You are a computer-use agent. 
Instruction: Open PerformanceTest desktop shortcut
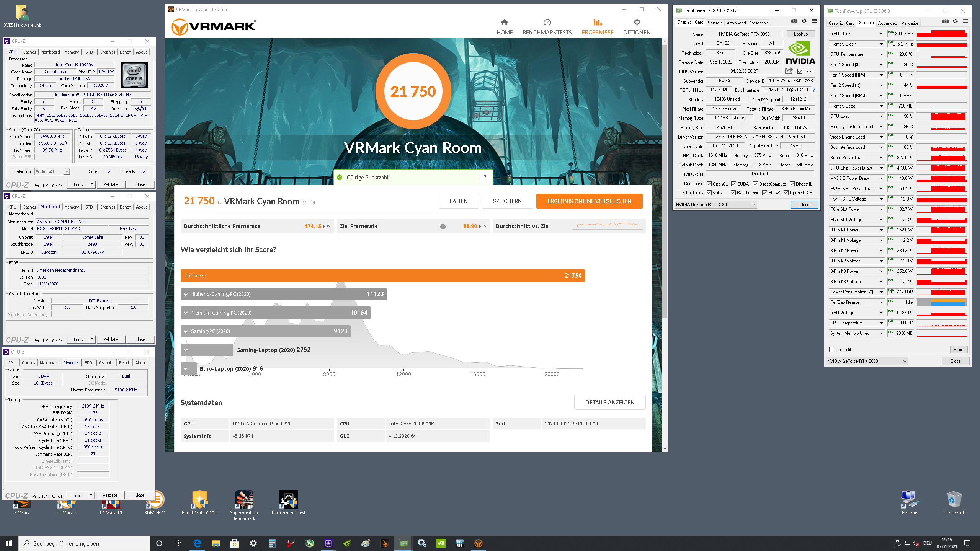point(288,503)
